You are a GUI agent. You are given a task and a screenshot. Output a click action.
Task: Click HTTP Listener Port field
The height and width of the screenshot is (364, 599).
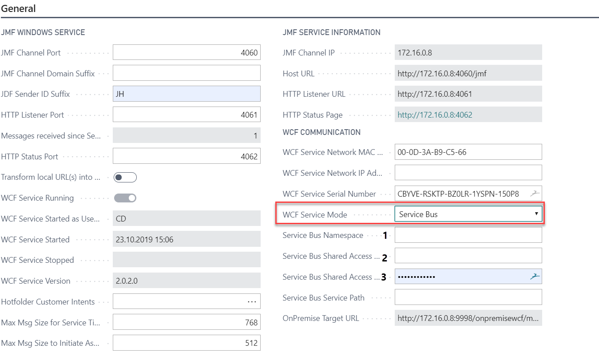186,115
